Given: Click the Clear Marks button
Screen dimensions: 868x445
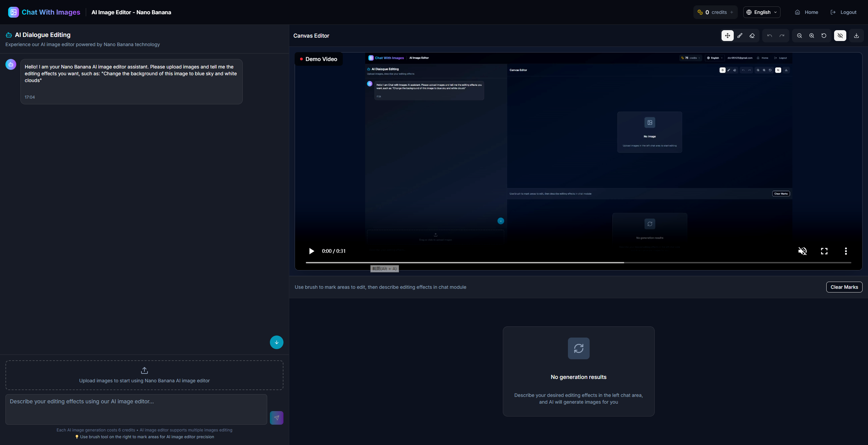Looking at the screenshot, I should coord(844,287).
